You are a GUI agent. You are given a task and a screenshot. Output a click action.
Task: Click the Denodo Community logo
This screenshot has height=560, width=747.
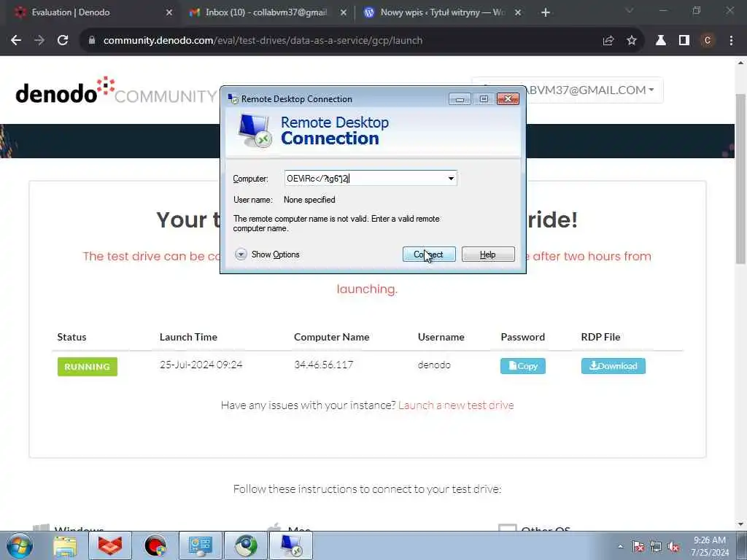coord(116,90)
